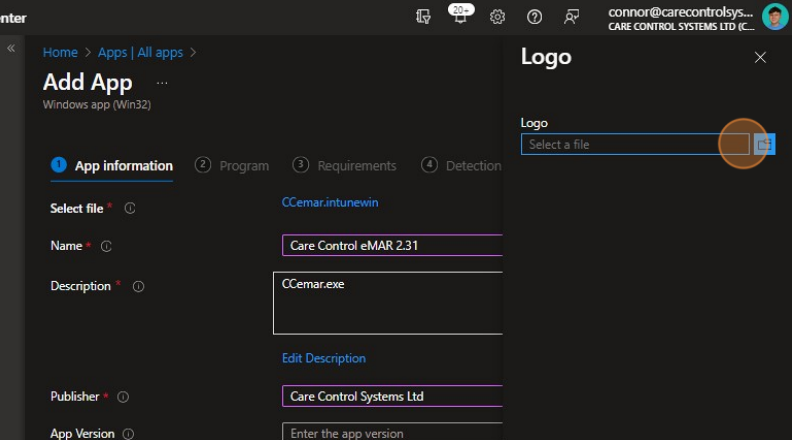
Task: Click the App Version input field
Action: coord(392,434)
